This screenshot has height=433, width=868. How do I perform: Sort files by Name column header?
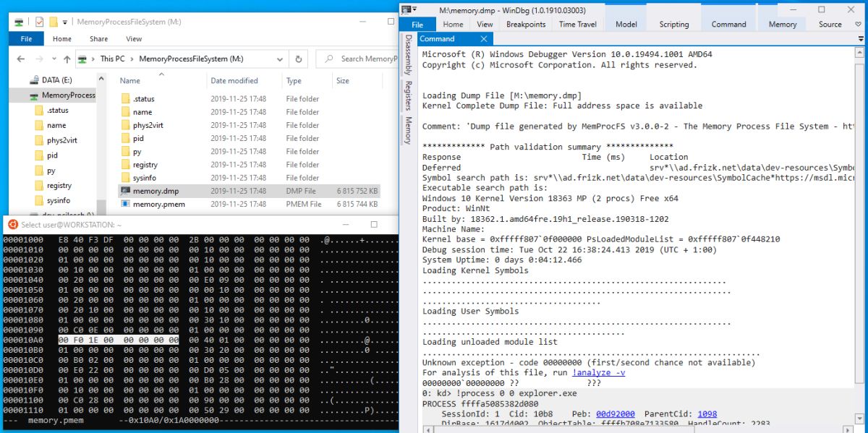click(x=161, y=80)
